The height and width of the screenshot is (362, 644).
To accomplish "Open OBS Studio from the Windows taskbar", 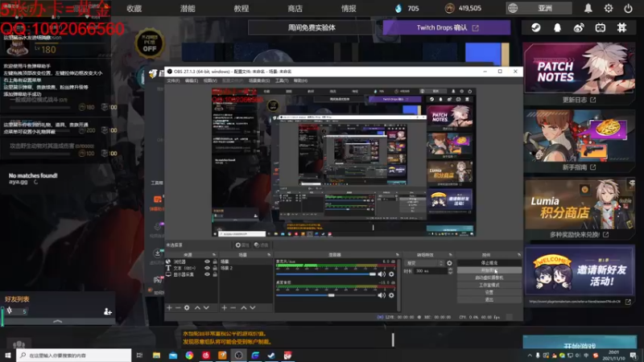I will coord(238,355).
